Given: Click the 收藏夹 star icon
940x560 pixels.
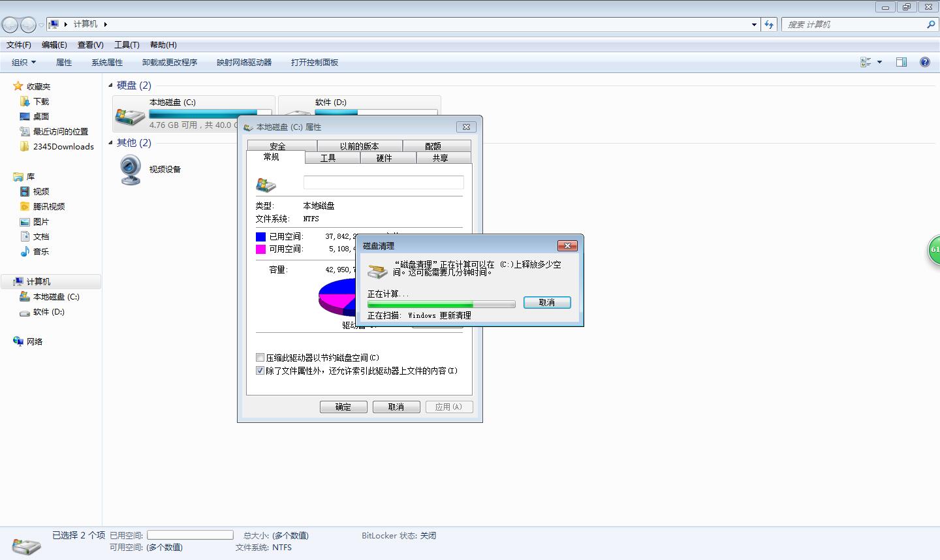Looking at the screenshot, I should click(18, 86).
